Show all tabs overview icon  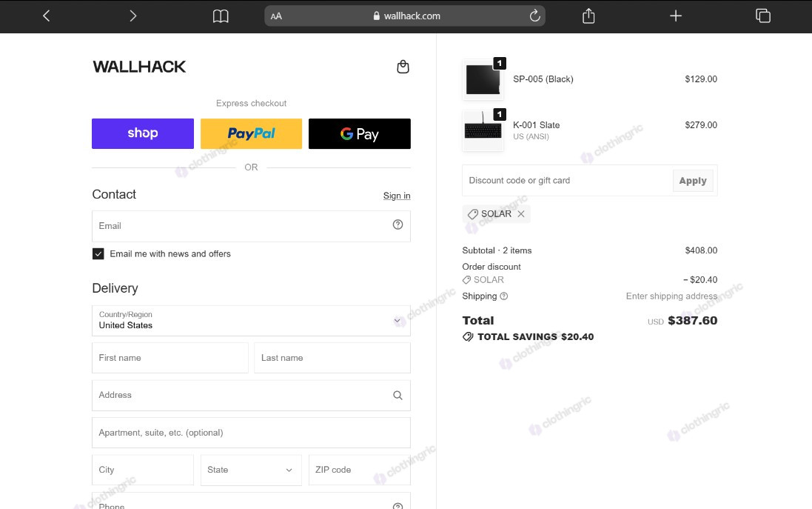pyautogui.click(x=763, y=16)
